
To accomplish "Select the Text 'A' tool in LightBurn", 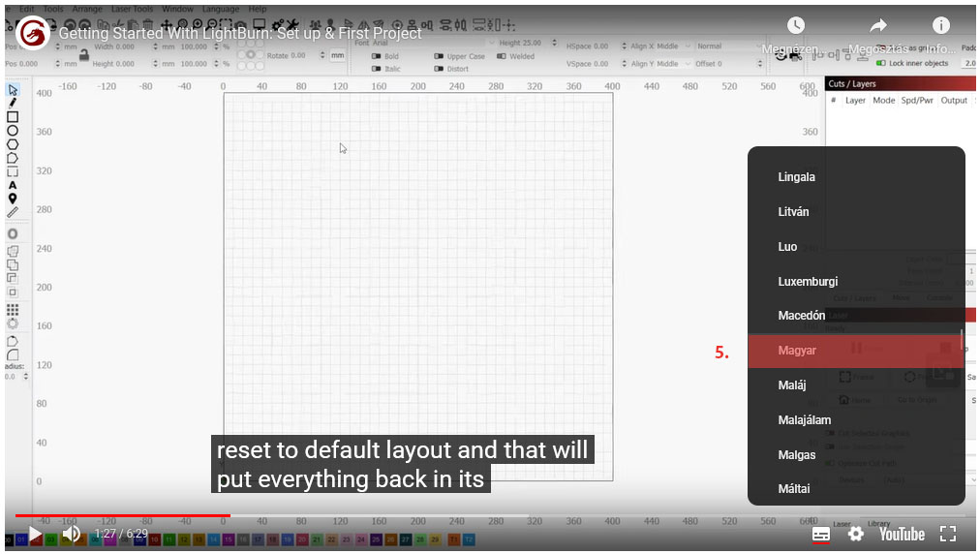I will coord(13,185).
